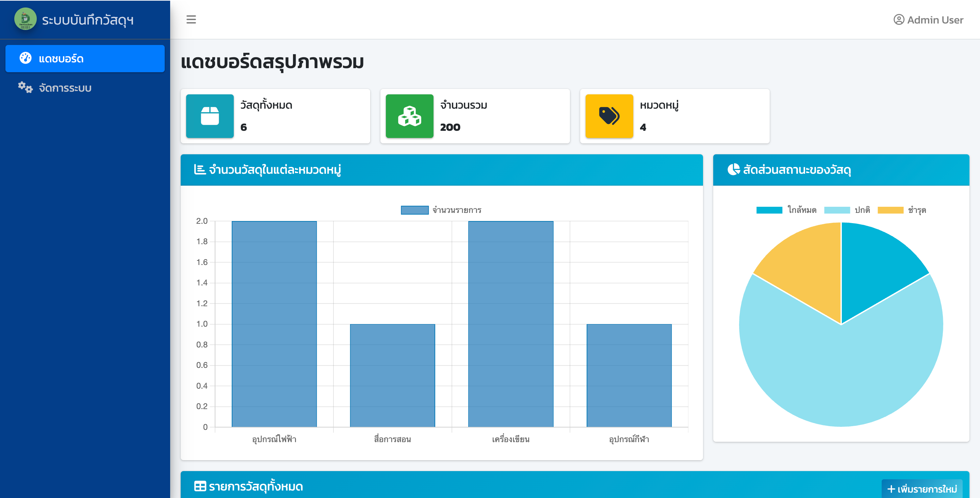
Task: Click the hamburger menu icon
Action: click(191, 20)
